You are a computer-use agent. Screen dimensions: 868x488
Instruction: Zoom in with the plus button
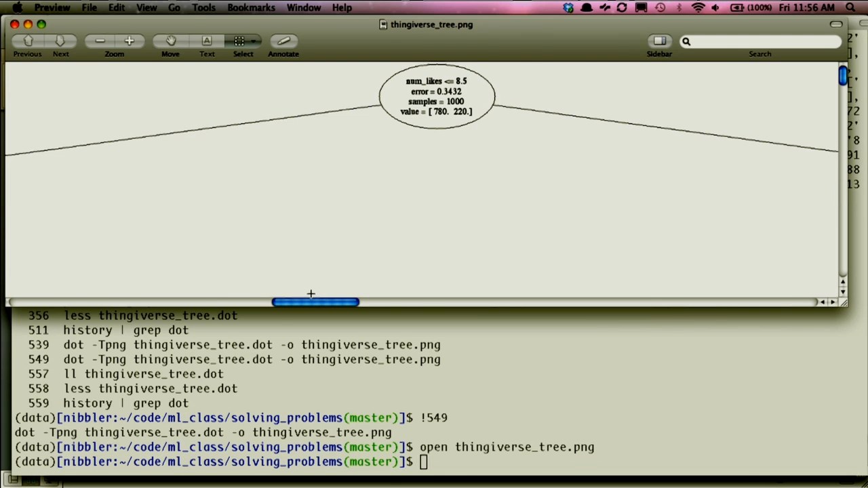(129, 41)
